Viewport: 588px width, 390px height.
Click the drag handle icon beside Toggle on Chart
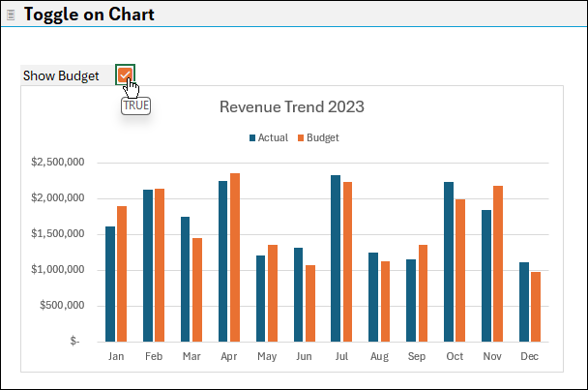coord(12,15)
